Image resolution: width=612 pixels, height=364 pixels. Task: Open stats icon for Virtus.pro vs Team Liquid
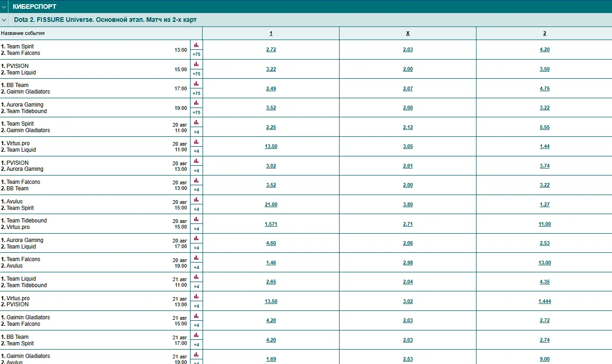[196, 142]
